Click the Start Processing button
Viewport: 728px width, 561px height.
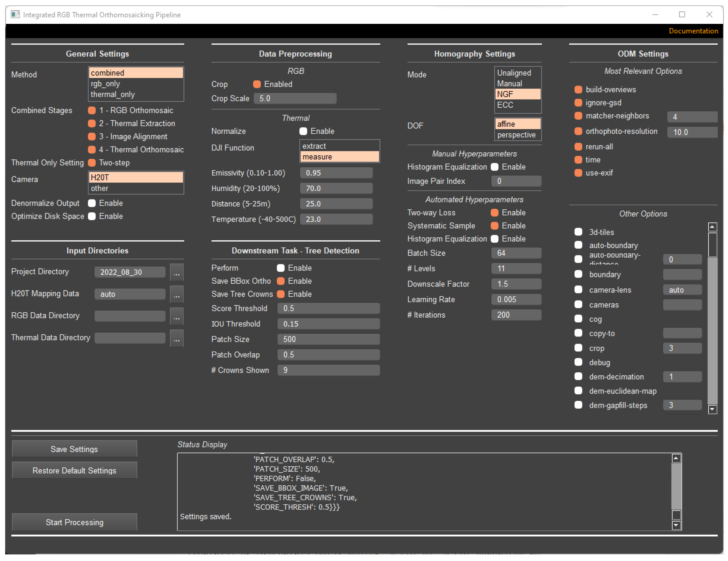[x=74, y=522]
